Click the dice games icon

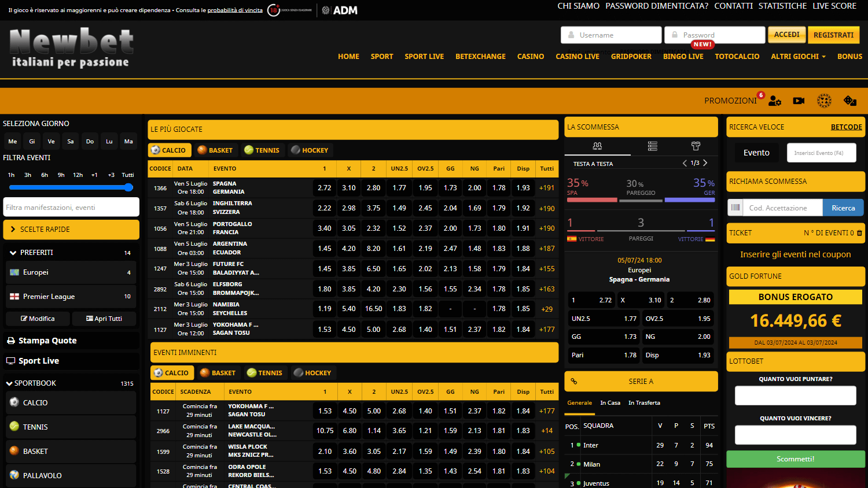pos(850,101)
